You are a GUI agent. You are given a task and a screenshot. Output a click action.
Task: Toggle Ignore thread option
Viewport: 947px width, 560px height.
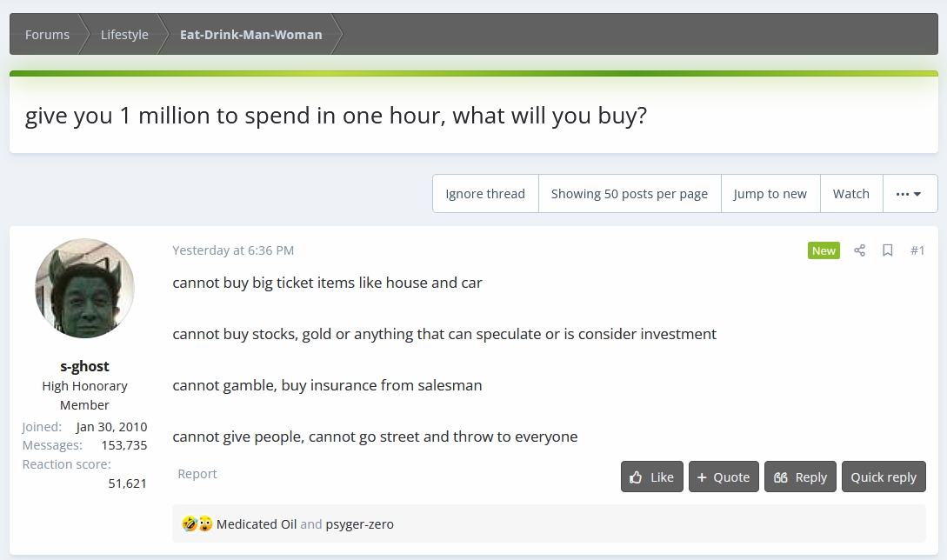click(x=485, y=194)
